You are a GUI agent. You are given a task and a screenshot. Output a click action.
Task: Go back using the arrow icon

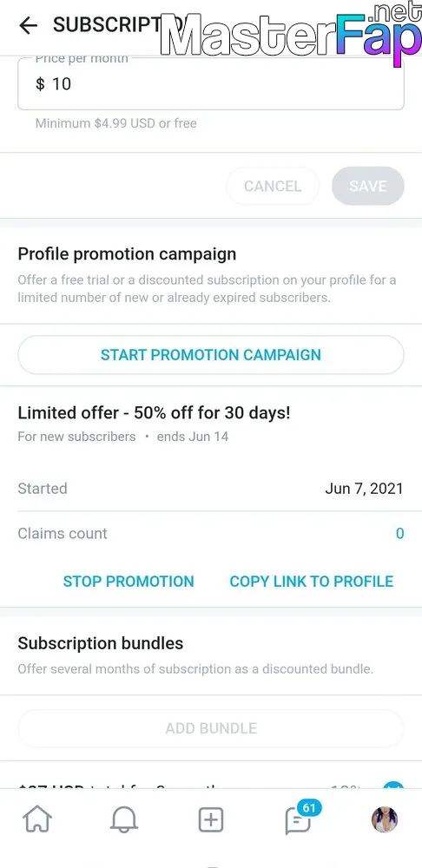[29, 25]
